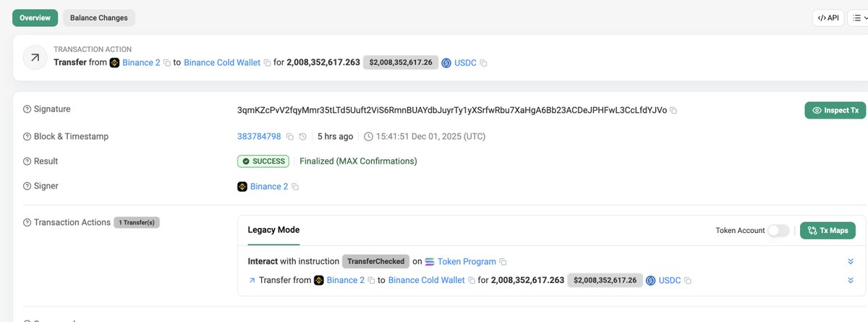The image size is (868, 322).
Task: Open Binance Cold Wallet link in Transaction Action header
Action: [222, 63]
